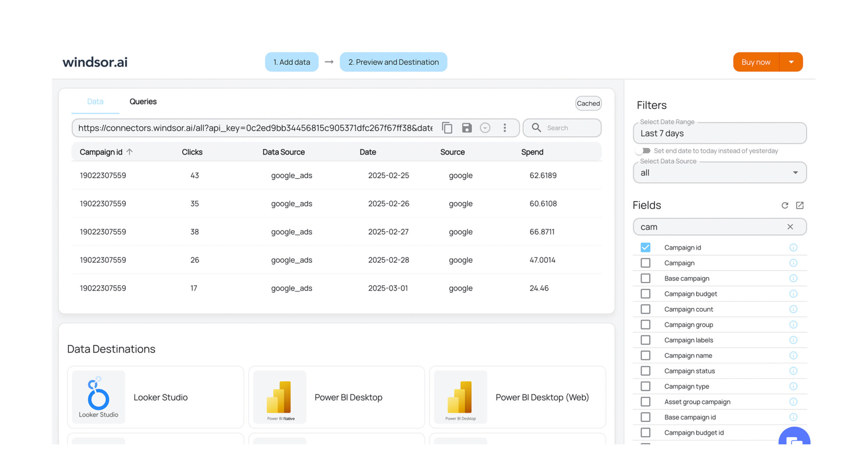Check the Asset group campaign checkbox
This screenshot has width=868, height=464.
click(x=645, y=402)
